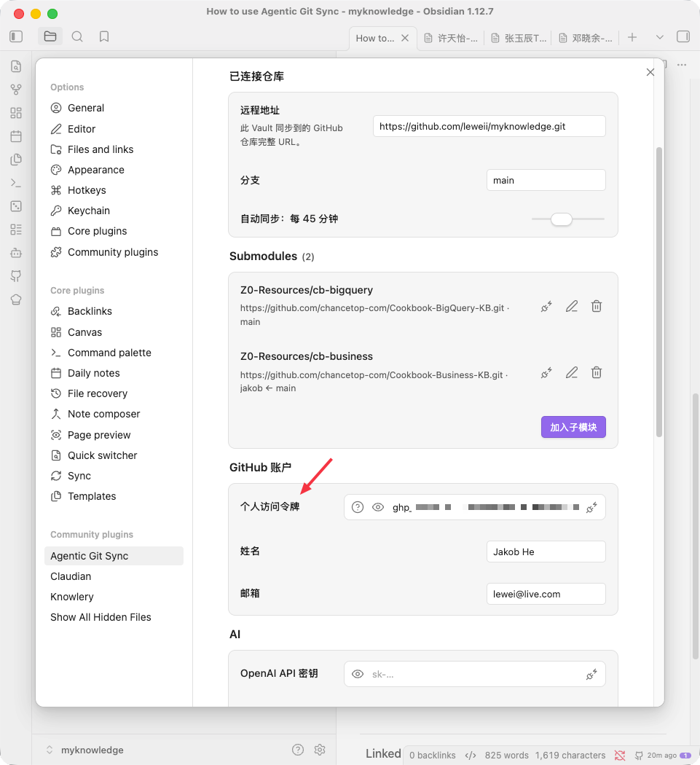Open the new tab plus icon
The height and width of the screenshot is (765, 700).
632,37
